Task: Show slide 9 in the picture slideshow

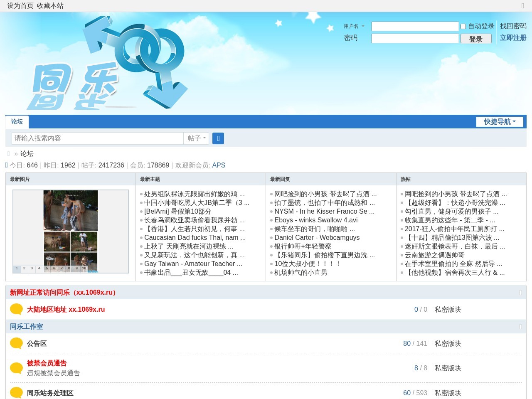Action: (76, 268)
